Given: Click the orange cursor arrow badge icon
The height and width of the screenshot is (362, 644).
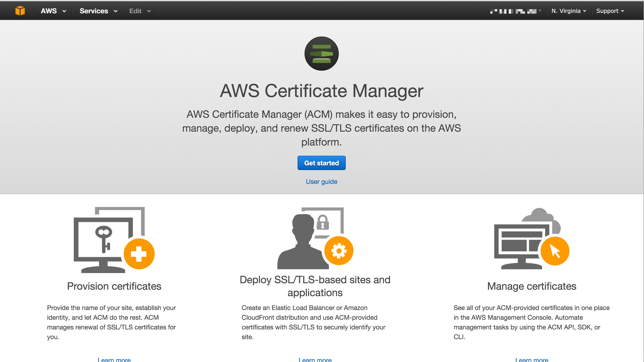Looking at the screenshot, I should 555,251.
